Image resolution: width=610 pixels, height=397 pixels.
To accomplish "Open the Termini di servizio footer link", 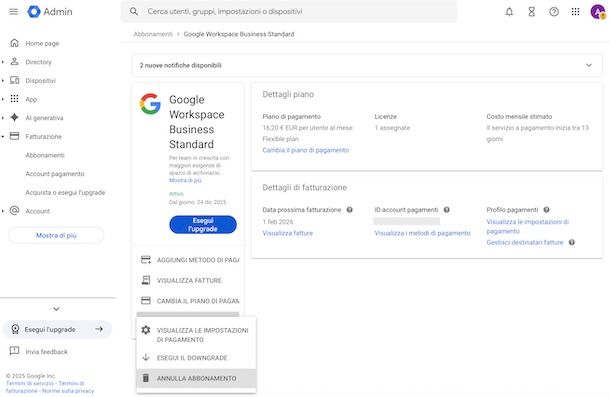I will click(30, 383).
